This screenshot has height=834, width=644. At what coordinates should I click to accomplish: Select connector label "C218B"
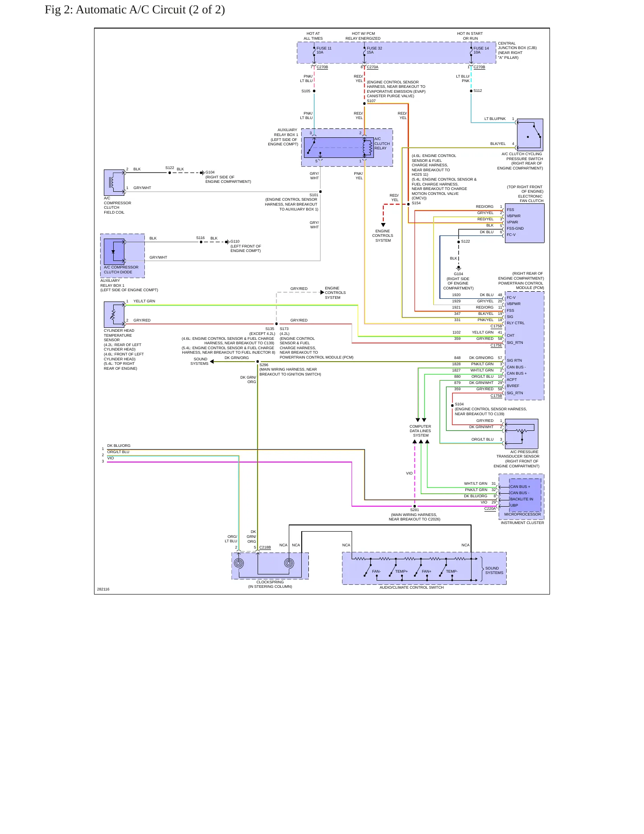[265, 547]
